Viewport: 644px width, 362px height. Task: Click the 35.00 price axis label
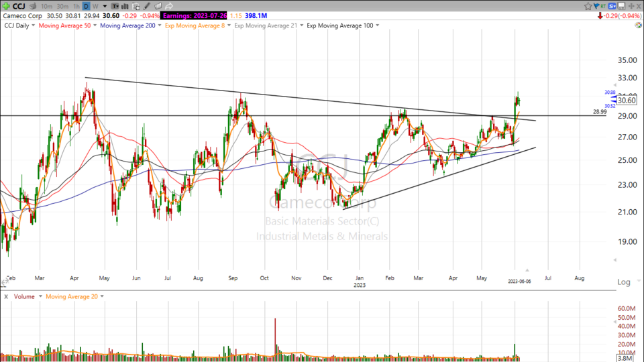click(627, 60)
